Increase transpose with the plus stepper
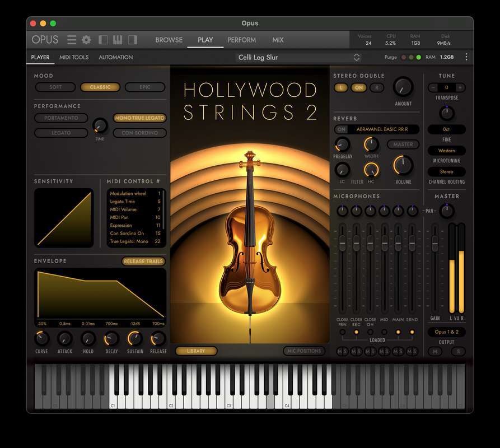 [460, 87]
